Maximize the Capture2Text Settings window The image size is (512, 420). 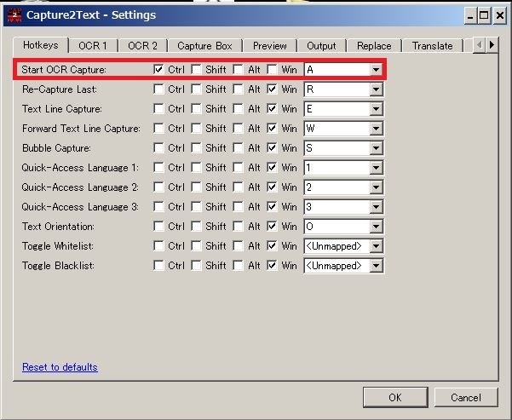pos(484,15)
